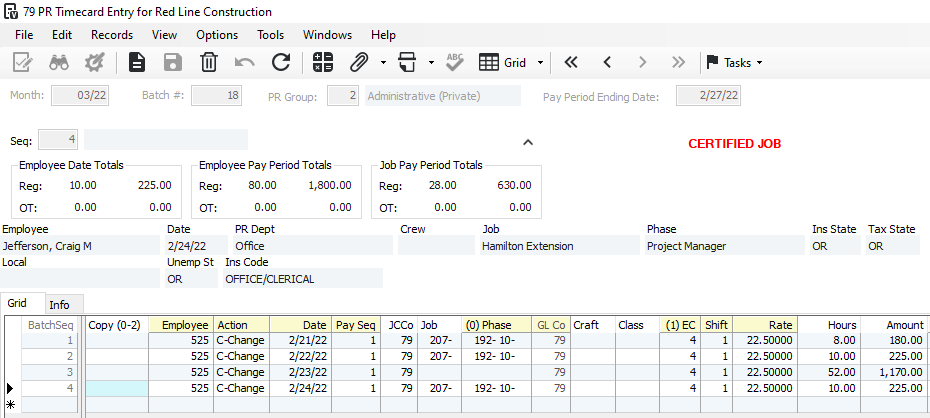Refresh using the circular arrow icon
The width and height of the screenshot is (930, 418).
click(x=281, y=62)
